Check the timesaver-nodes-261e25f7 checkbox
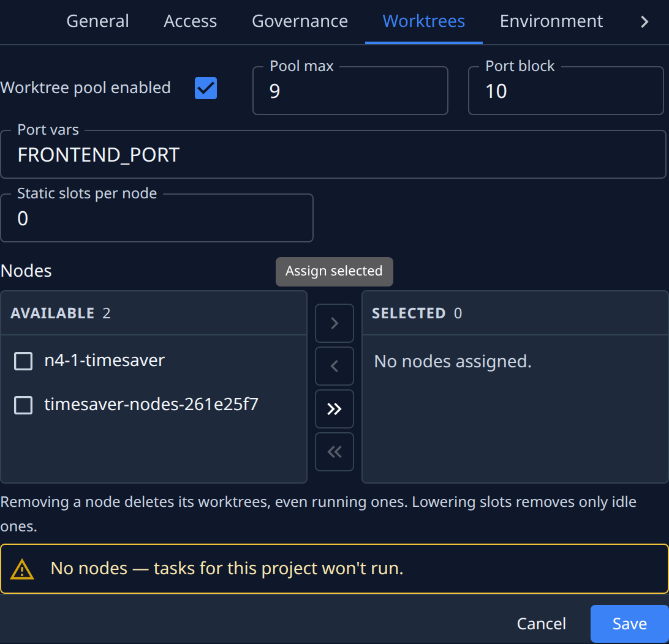 coord(23,405)
